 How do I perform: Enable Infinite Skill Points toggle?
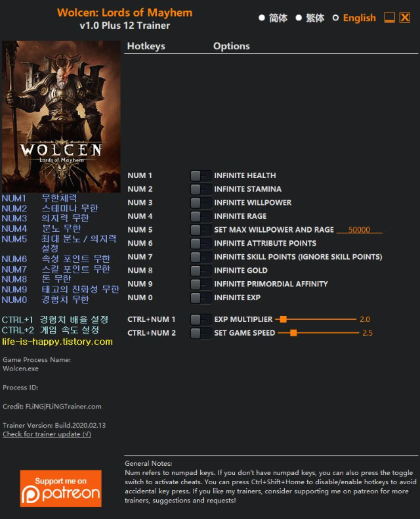click(201, 257)
